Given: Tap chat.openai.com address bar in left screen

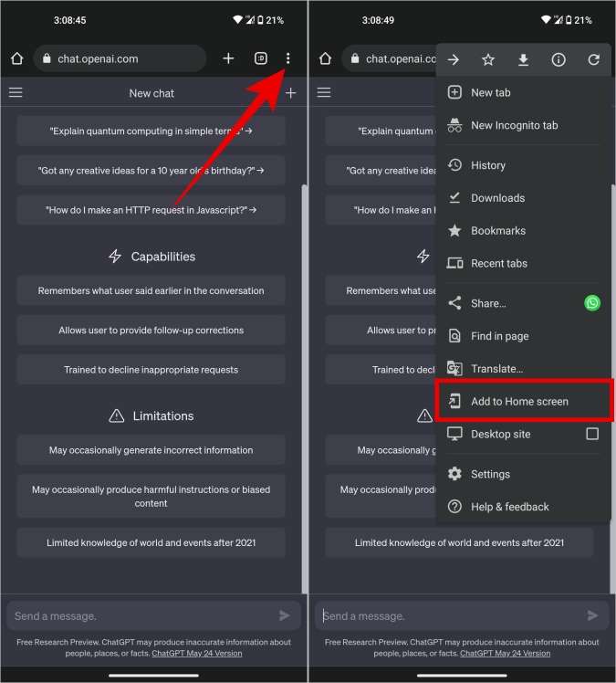Looking at the screenshot, I should [120, 58].
